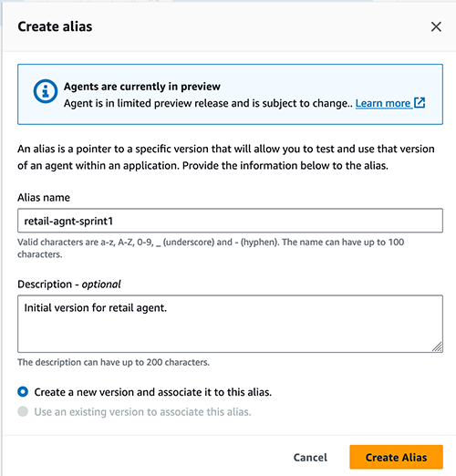This screenshot has width=456, height=476.
Task: Select the Create a new version radio button
Action: coord(23,392)
